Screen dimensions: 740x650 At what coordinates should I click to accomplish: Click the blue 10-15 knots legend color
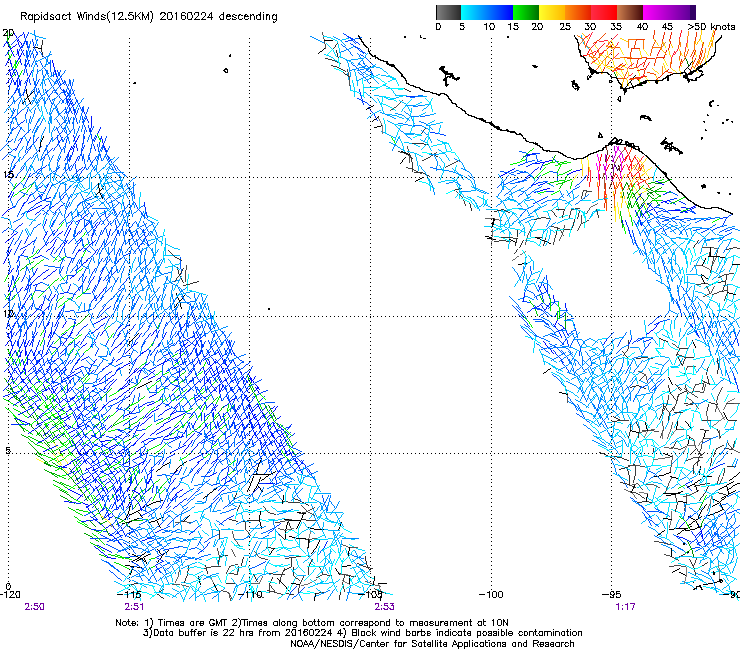click(500, 12)
